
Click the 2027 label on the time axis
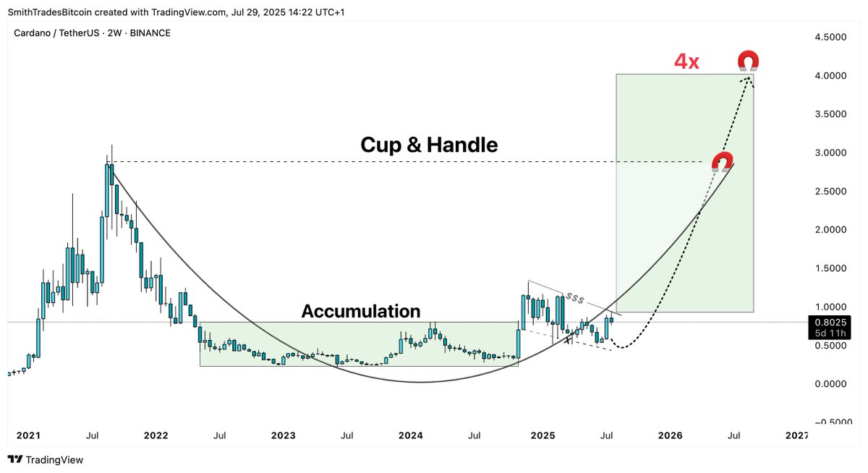(796, 435)
